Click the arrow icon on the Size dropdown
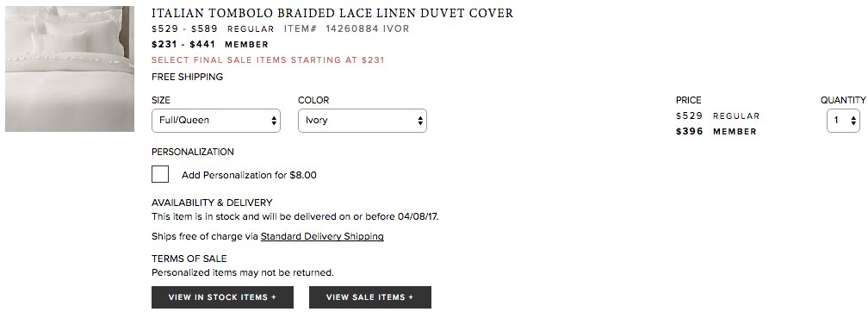Screen dimensions: 868x312 point(274,121)
